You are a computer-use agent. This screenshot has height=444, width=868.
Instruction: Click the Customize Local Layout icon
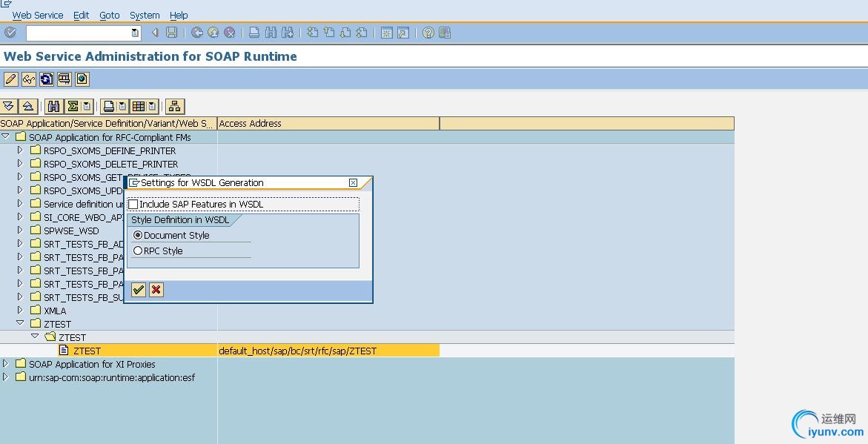pos(445,33)
